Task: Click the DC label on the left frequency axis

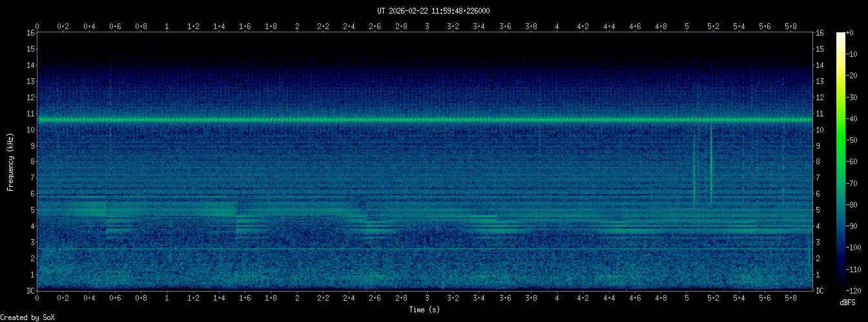Action: [30, 291]
